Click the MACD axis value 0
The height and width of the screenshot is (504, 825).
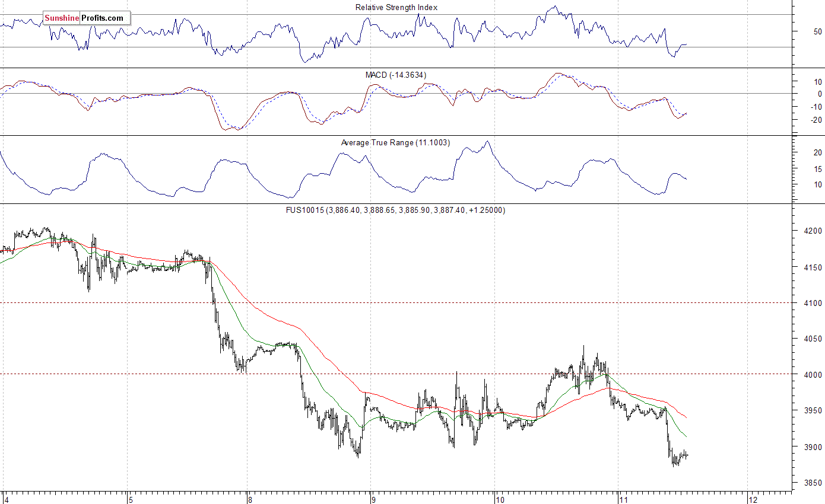820,94
